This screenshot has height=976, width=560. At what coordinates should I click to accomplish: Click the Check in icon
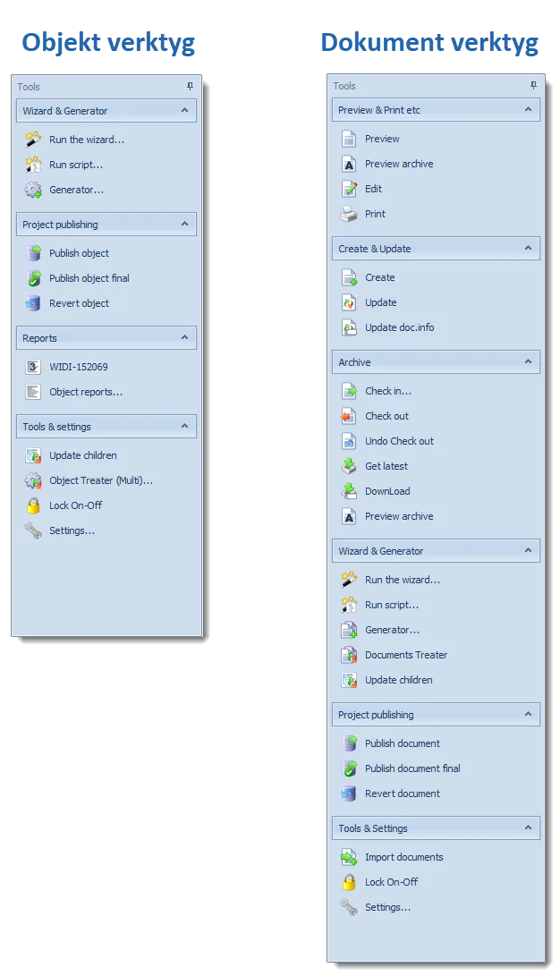[x=349, y=391]
